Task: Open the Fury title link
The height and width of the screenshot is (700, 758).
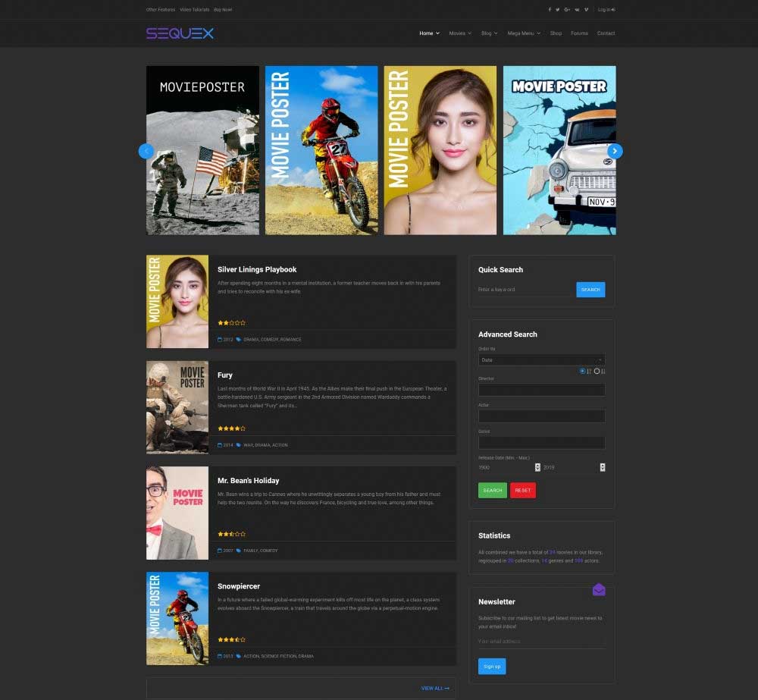Action: coord(225,375)
